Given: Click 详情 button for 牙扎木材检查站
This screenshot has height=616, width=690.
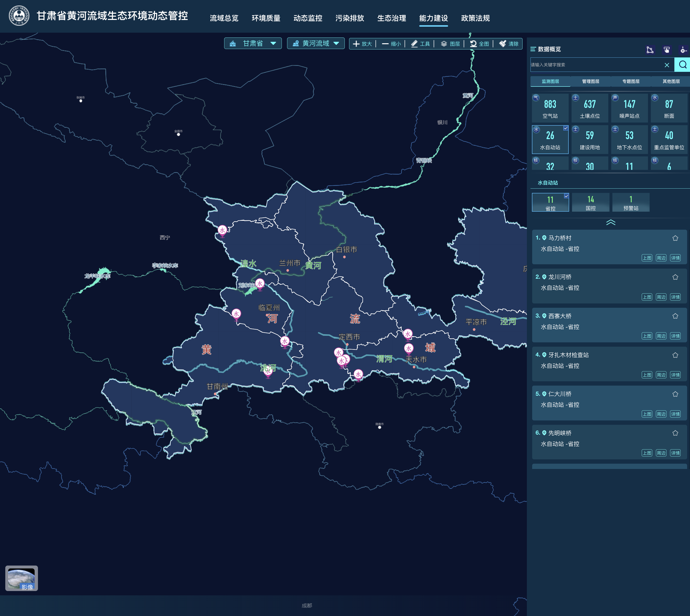Looking at the screenshot, I should tap(675, 375).
